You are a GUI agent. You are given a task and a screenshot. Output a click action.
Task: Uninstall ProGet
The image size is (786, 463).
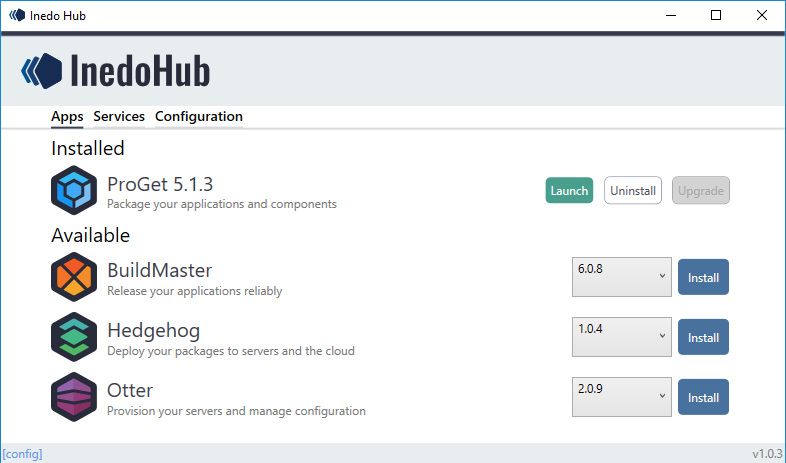tap(632, 190)
